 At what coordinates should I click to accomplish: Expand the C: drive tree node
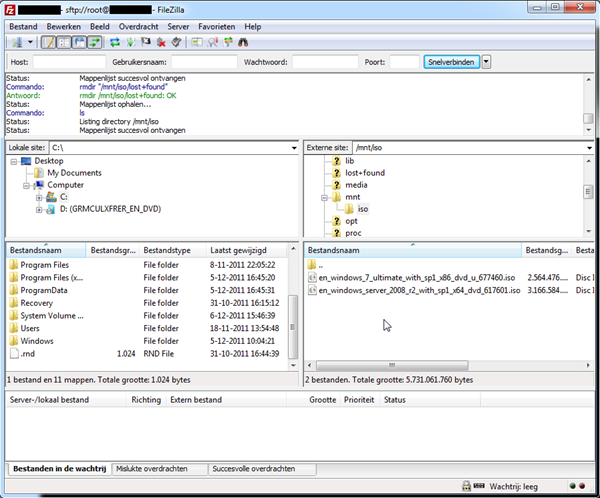39,198
